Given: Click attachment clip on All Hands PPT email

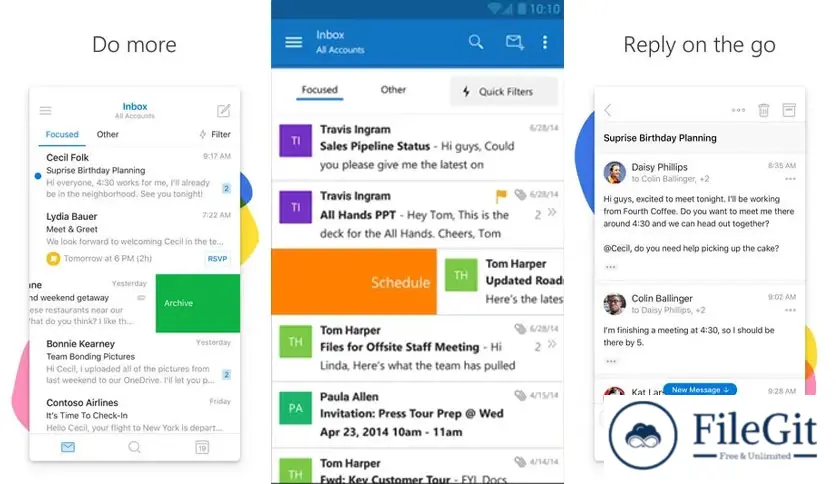Looking at the screenshot, I should tap(520, 195).
